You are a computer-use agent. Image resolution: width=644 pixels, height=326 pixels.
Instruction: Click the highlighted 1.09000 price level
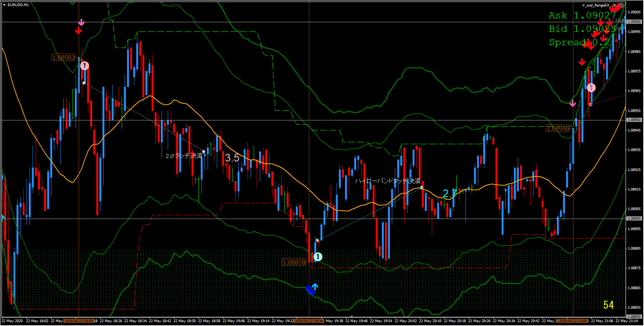pyautogui.click(x=634, y=22)
